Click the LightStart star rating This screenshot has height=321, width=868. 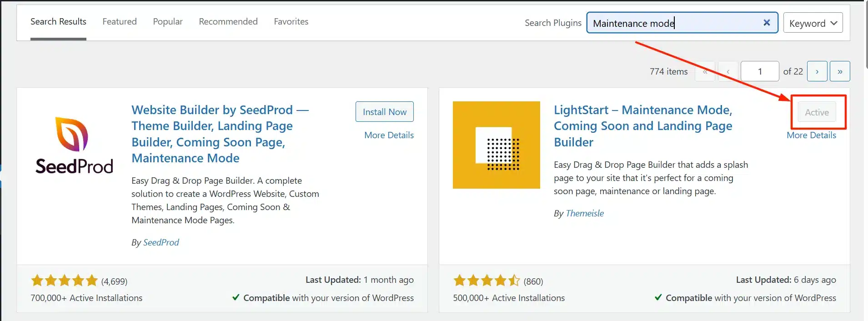[487, 281]
